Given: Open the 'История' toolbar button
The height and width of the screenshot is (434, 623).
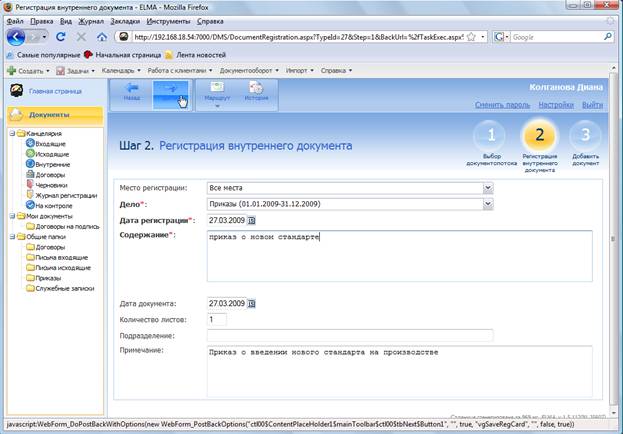Looking at the screenshot, I should (256, 92).
